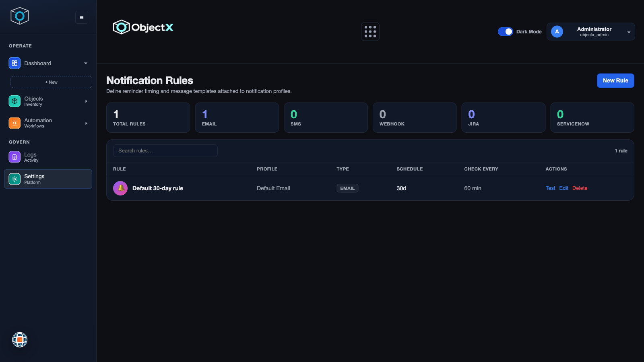The width and height of the screenshot is (644, 362).
Task: Click the SCHEDULE column header
Action: pos(410,169)
